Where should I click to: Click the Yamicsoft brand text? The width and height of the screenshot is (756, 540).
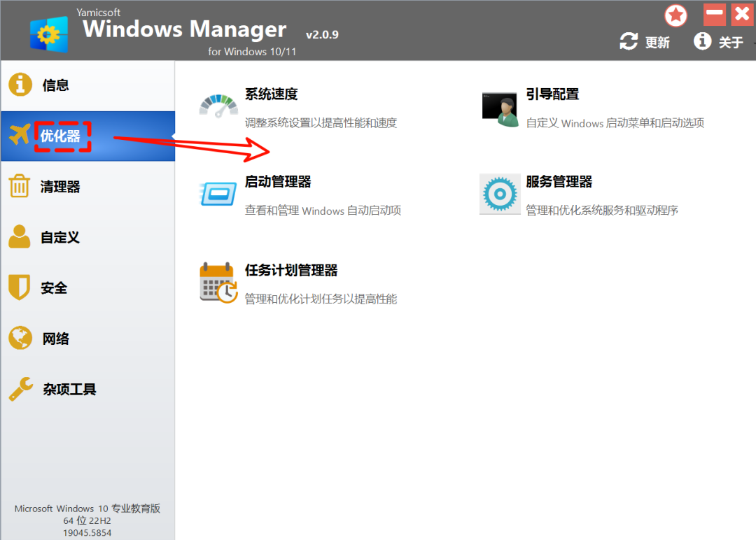(99, 13)
